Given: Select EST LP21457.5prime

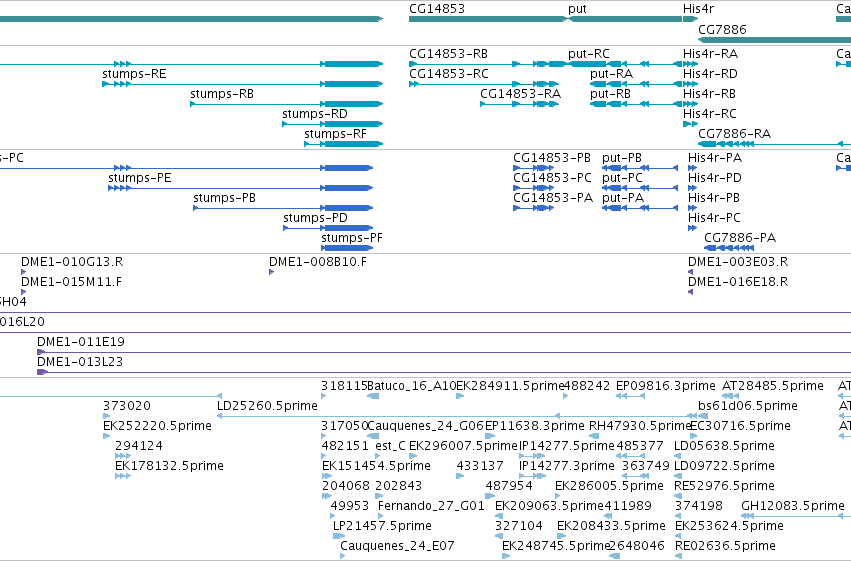Looking at the screenshot, I should point(339,537).
